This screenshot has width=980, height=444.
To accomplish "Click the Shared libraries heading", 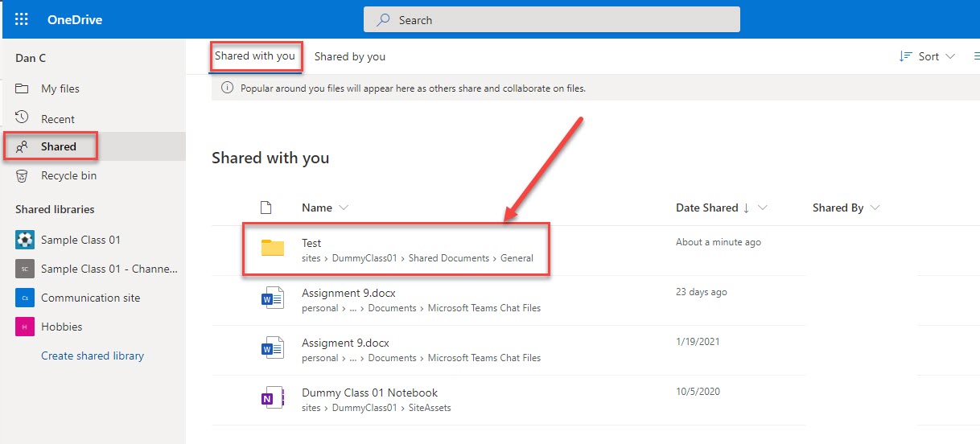I will point(55,209).
